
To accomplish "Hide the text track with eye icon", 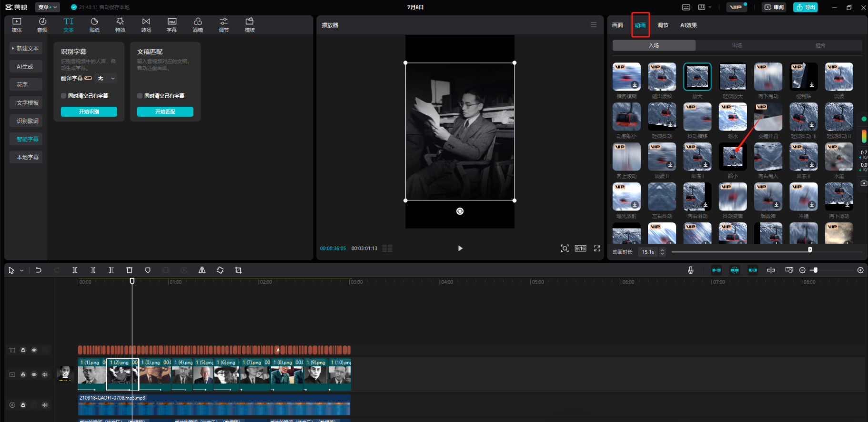I will (x=34, y=350).
